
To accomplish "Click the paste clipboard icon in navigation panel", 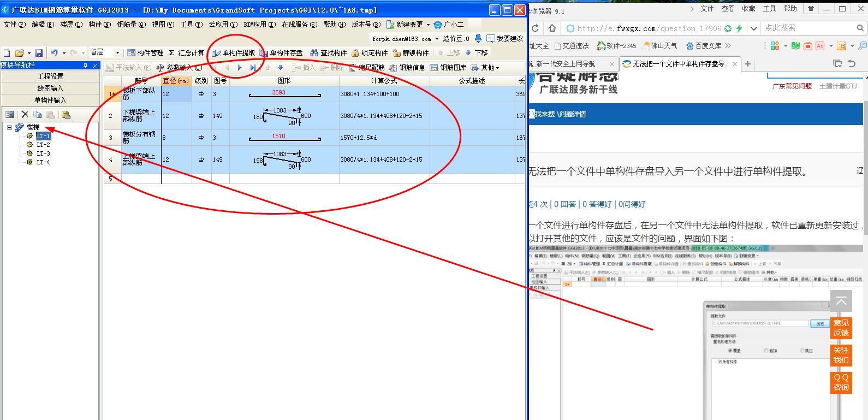I will (x=66, y=115).
